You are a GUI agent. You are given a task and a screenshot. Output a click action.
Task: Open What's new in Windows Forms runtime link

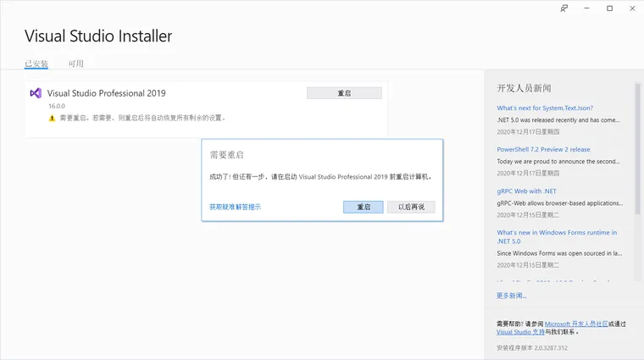click(557, 237)
